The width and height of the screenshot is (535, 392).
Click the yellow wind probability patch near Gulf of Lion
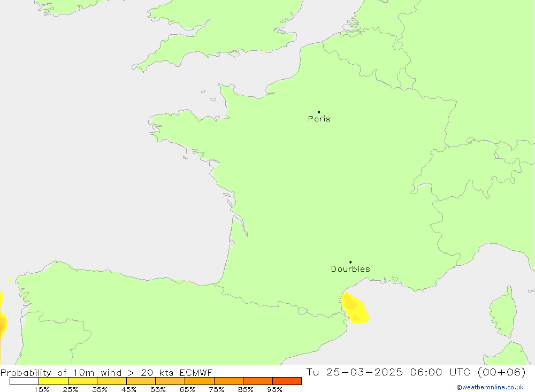pos(356,308)
